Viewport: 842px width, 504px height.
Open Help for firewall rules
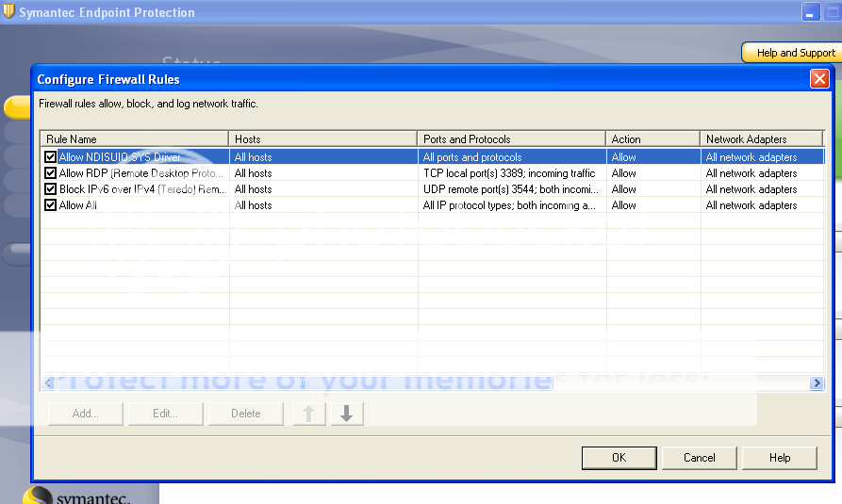click(779, 458)
